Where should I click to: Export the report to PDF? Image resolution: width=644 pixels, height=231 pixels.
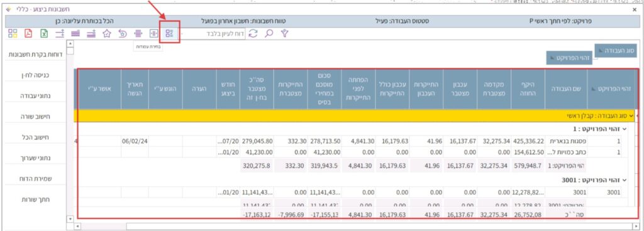point(28,34)
